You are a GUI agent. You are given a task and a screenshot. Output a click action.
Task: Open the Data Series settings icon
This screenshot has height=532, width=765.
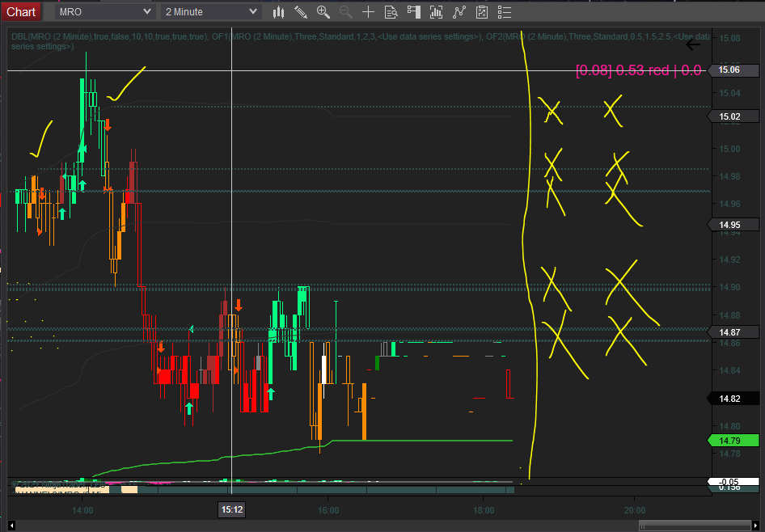[x=436, y=12]
